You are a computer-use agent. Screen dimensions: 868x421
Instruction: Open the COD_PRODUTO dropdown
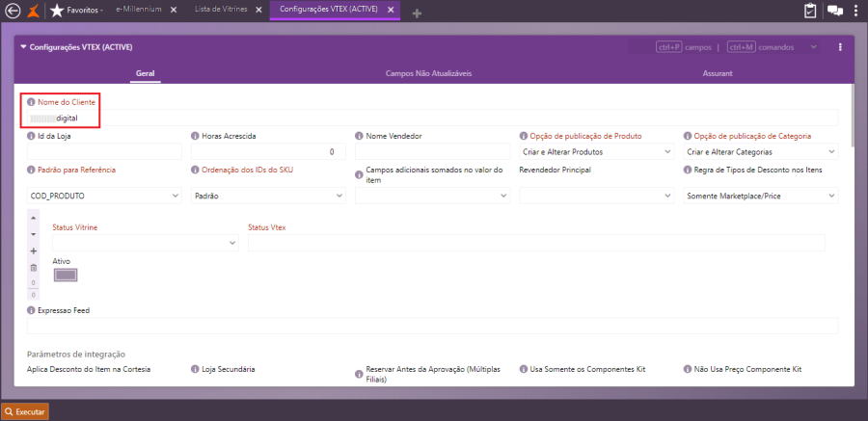click(x=104, y=196)
